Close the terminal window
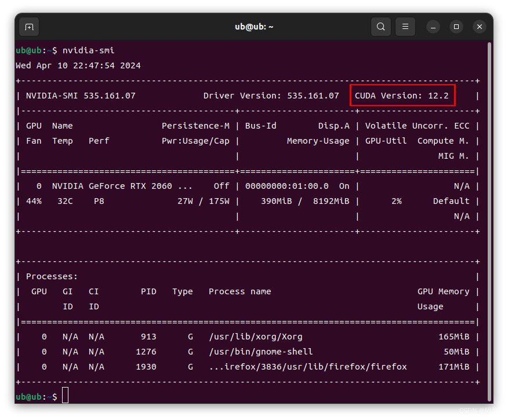 480,27
